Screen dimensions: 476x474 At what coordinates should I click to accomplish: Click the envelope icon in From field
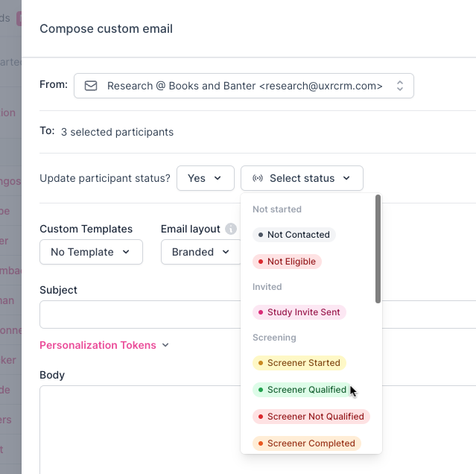coord(91,86)
